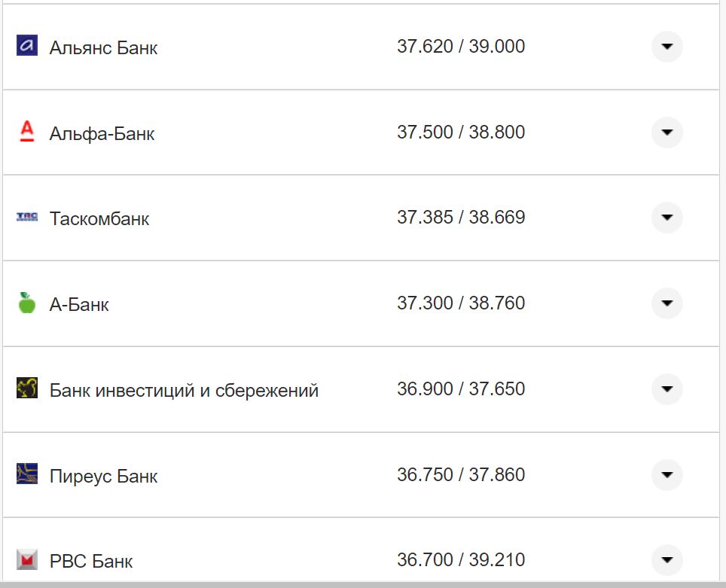The width and height of the screenshot is (726, 588).
Task: Expand Банк инвестиций и сбережений row arrow
Action: coord(667,389)
